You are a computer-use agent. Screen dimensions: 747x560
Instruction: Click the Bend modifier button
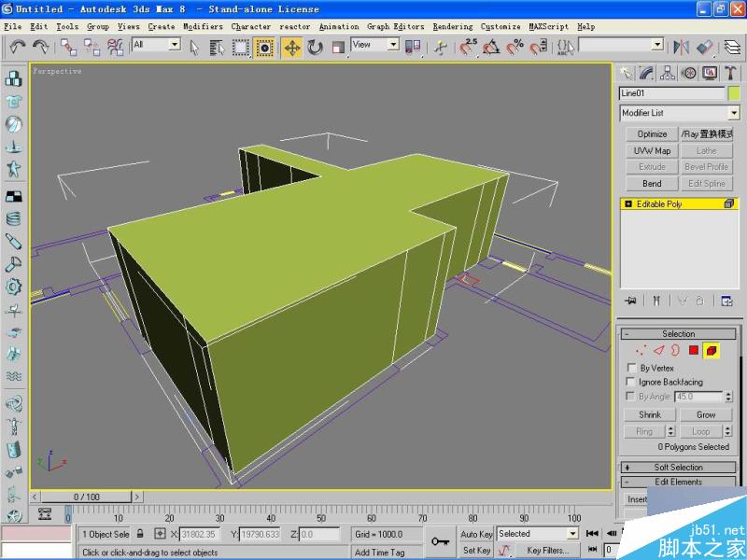651,183
